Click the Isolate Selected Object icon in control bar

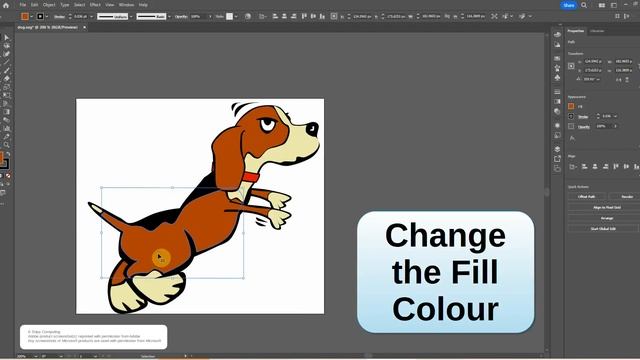click(x=494, y=16)
